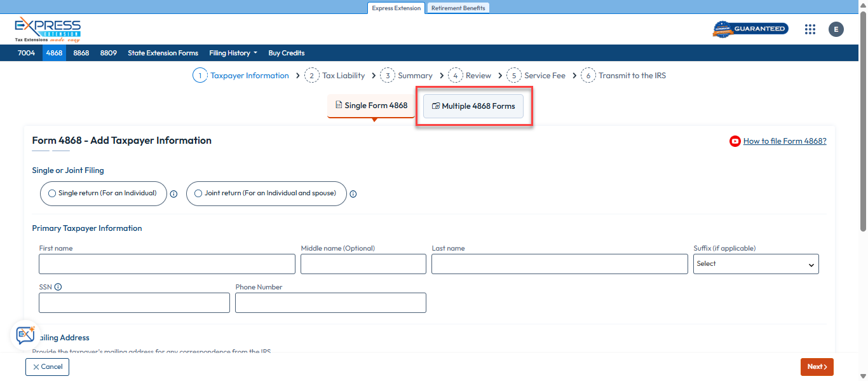Click the First name input field
Viewport: 868px width, 381px height.
pos(167,264)
